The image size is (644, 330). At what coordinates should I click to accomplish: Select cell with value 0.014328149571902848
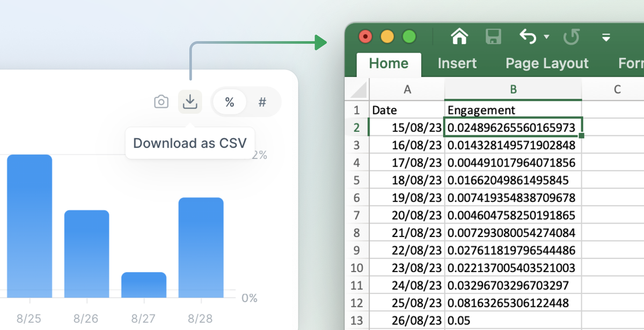[x=513, y=145]
